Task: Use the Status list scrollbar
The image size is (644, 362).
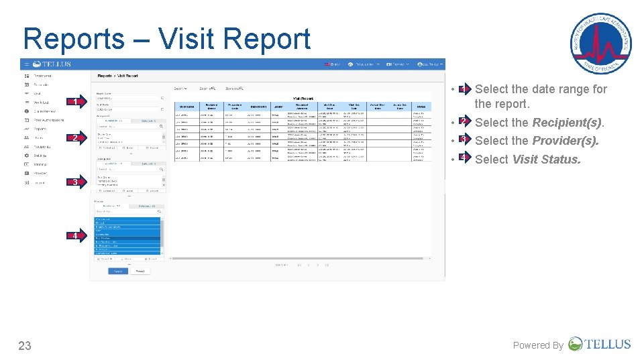Action: [162, 236]
